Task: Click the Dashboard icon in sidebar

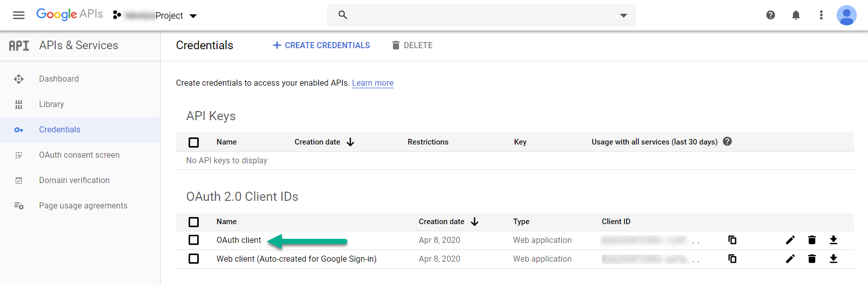Action: tap(19, 79)
